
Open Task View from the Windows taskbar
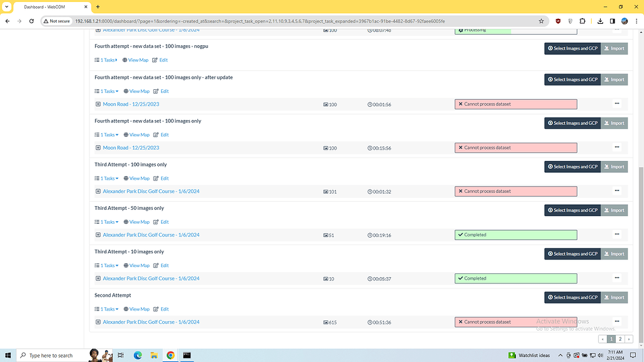(120, 355)
